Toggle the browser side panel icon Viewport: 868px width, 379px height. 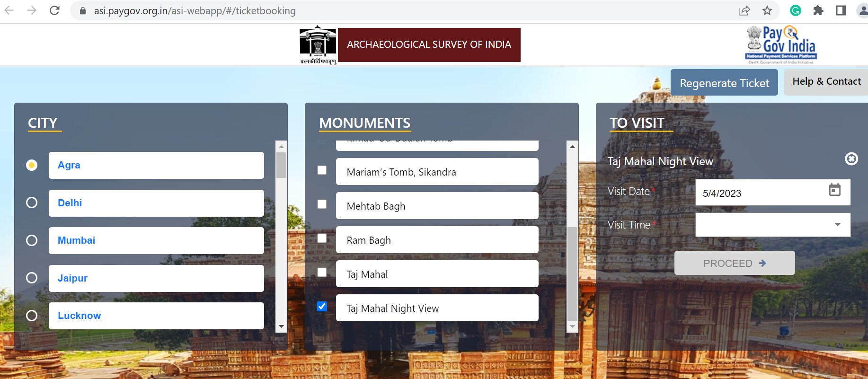coord(841,10)
